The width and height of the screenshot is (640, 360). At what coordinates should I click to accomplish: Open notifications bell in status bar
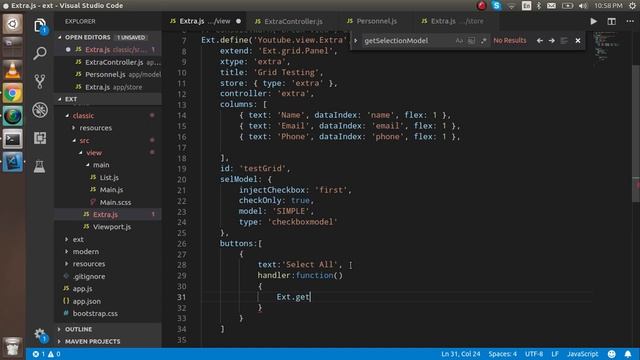pyautogui.click(x=628, y=354)
